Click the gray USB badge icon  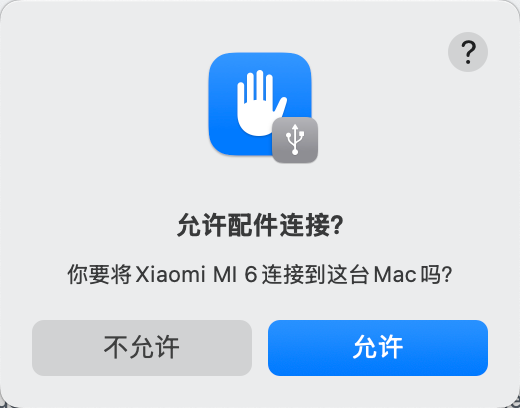295,140
